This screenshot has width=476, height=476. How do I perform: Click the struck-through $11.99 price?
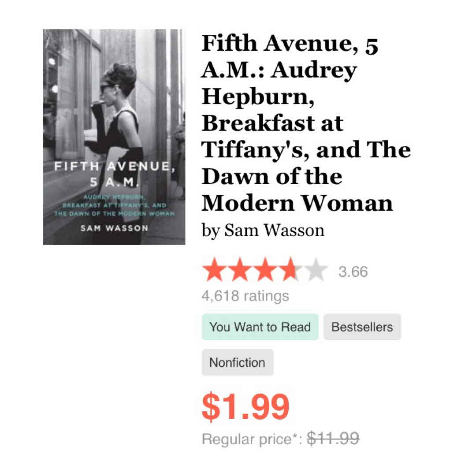pyautogui.click(x=333, y=439)
